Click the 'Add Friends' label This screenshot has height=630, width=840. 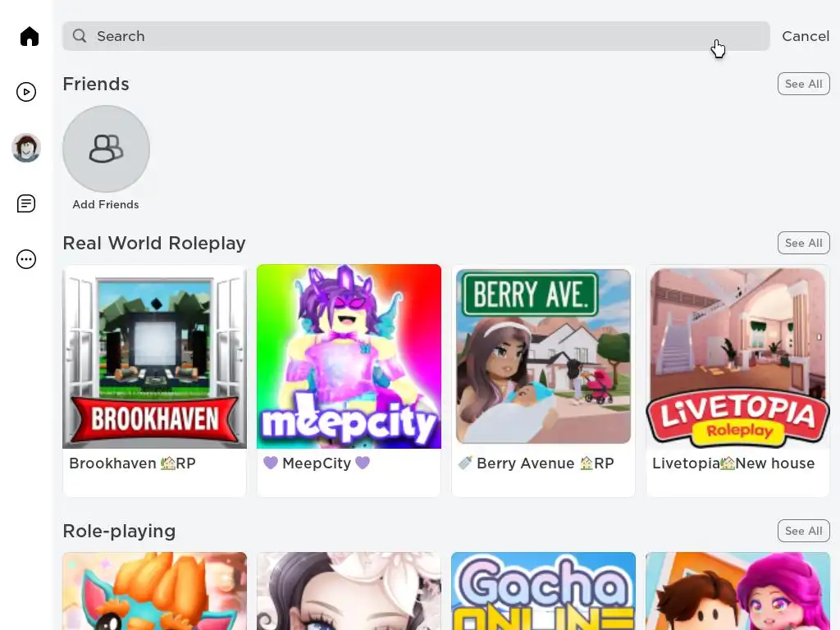click(106, 204)
